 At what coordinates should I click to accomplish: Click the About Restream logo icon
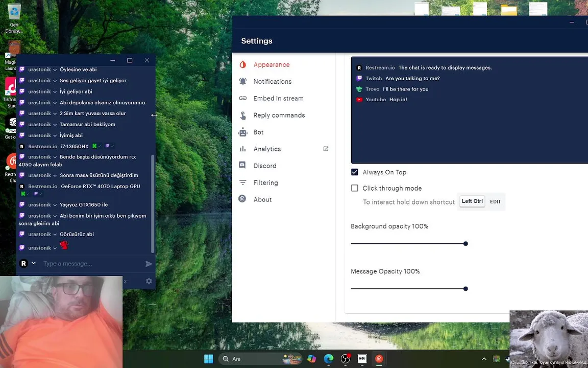[x=242, y=199]
